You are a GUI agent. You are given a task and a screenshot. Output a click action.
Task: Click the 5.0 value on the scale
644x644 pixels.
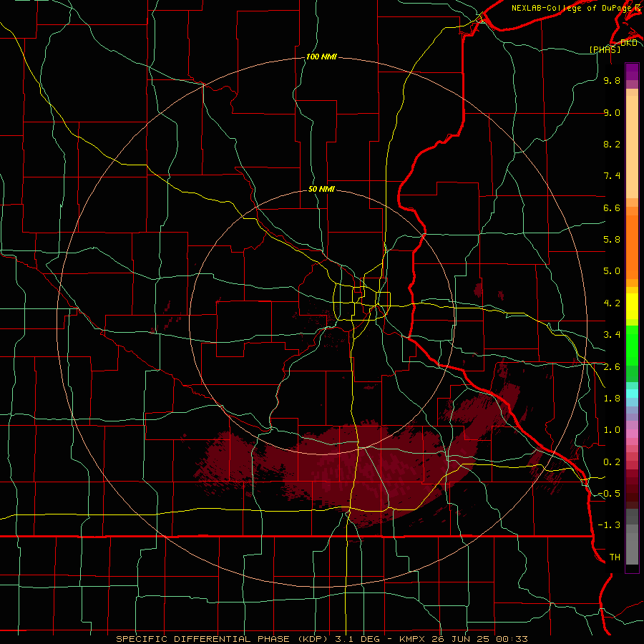(x=612, y=271)
